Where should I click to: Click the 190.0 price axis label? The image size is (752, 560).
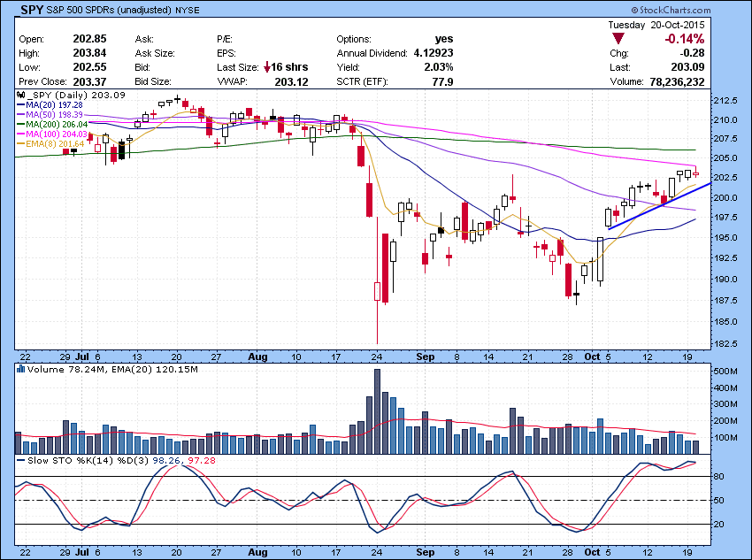click(x=725, y=279)
